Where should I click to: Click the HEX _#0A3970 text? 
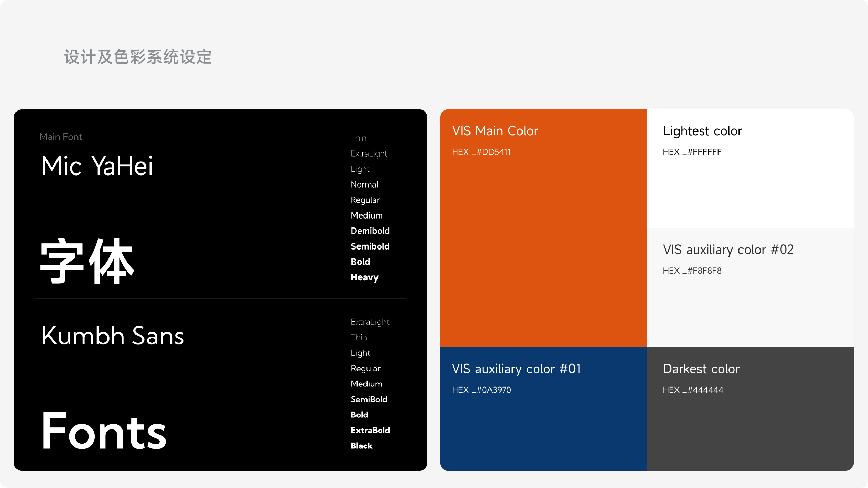481,390
